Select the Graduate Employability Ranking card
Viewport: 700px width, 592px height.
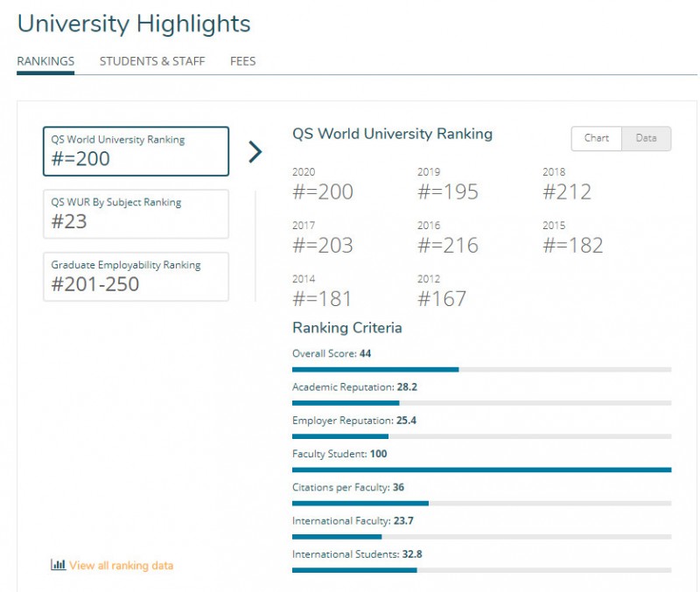tap(136, 276)
